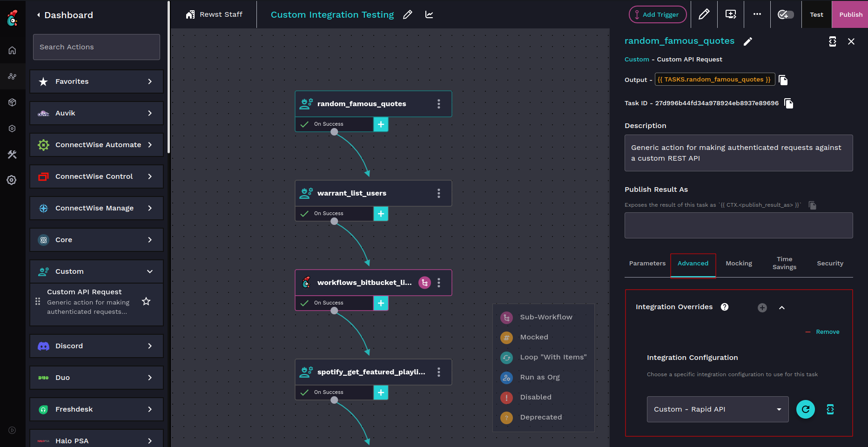The height and width of the screenshot is (447, 868).
Task: Expand the ConnectWise Manage category
Action: point(149,208)
